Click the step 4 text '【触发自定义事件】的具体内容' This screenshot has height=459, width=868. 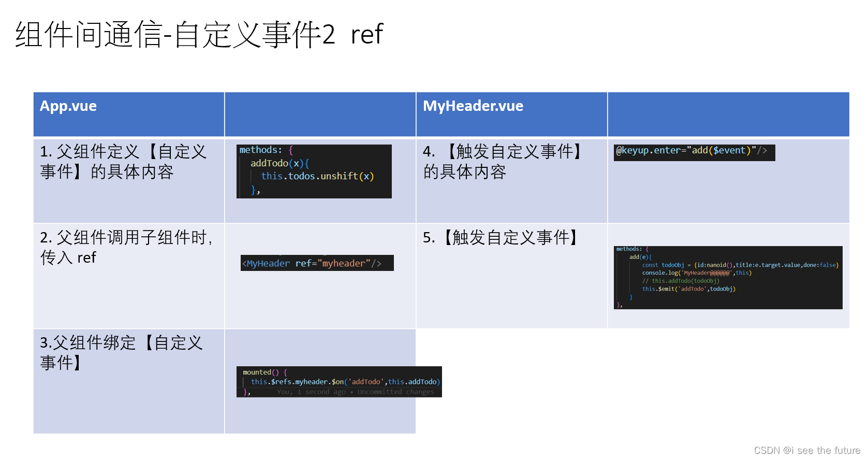click(x=503, y=162)
